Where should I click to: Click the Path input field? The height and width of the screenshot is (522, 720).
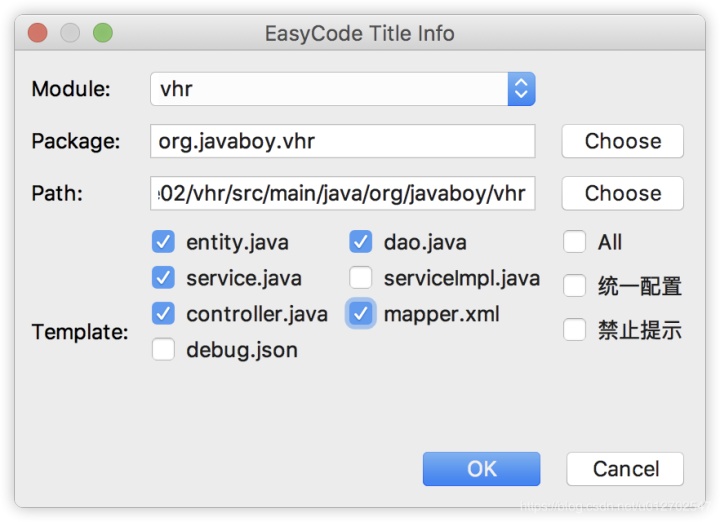(x=343, y=193)
